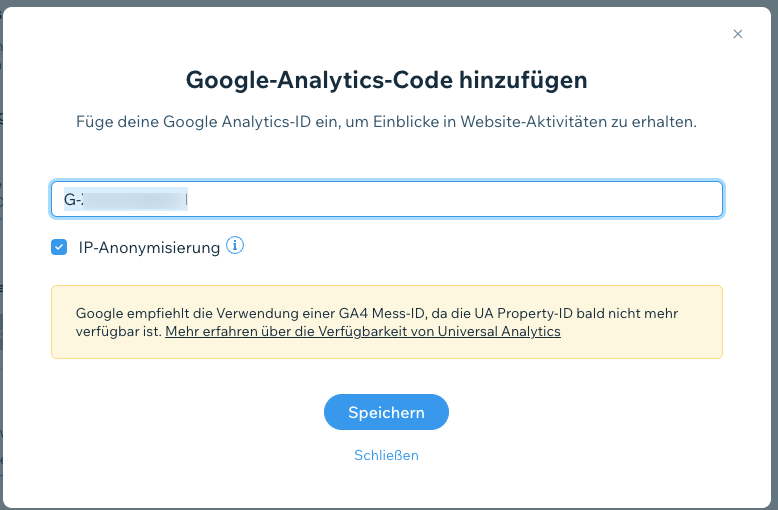Dismiss the modal using top-right cross icon
Screen dimensions: 778x510
click(738, 34)
